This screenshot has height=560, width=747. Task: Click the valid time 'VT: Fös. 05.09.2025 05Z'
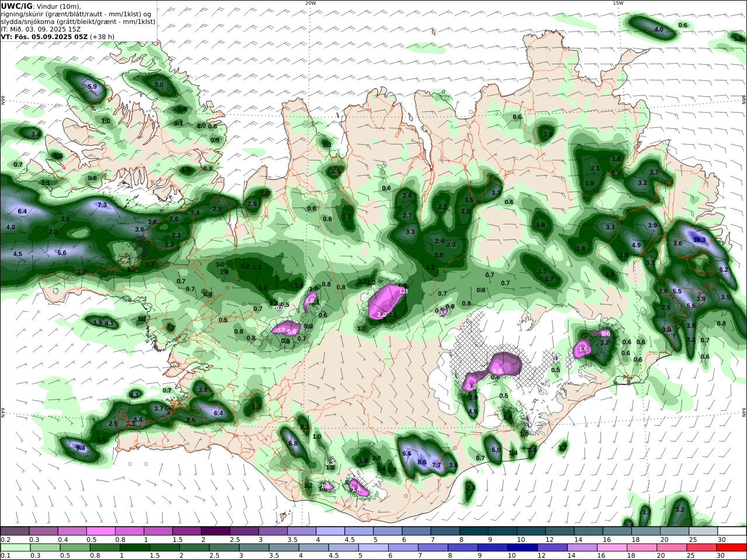coord(44,36)
